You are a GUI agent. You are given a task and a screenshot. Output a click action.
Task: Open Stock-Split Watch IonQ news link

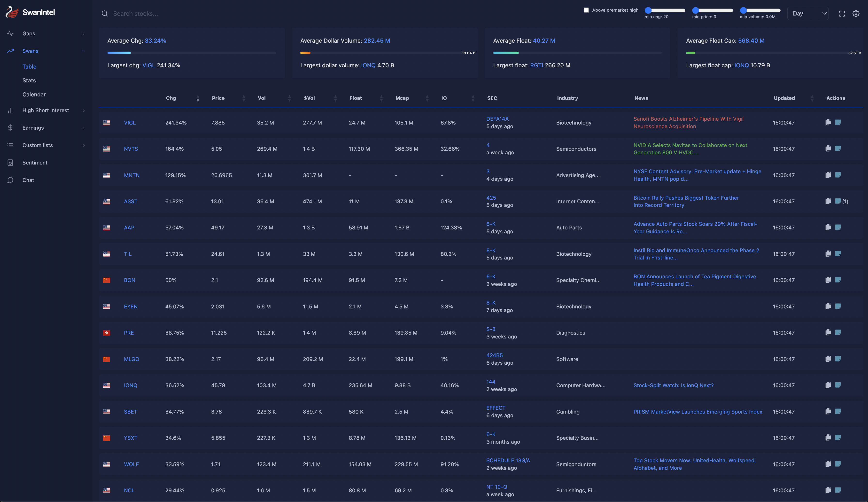673,385
